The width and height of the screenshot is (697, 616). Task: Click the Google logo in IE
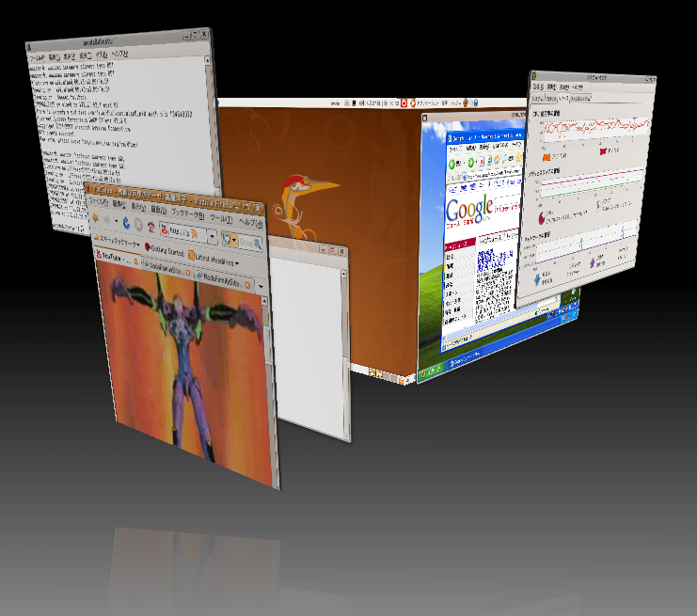469,209
